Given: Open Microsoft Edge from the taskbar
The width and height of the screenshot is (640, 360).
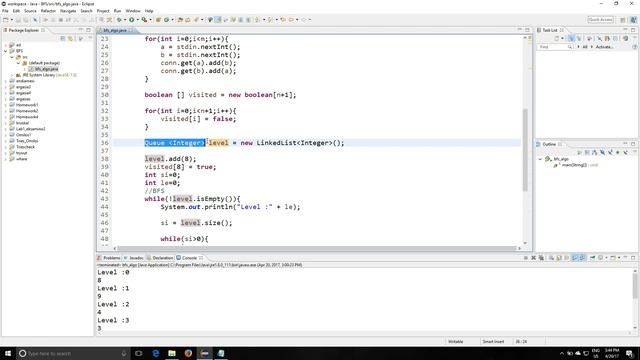Looking at the screenshot, I should coord(156,353).
